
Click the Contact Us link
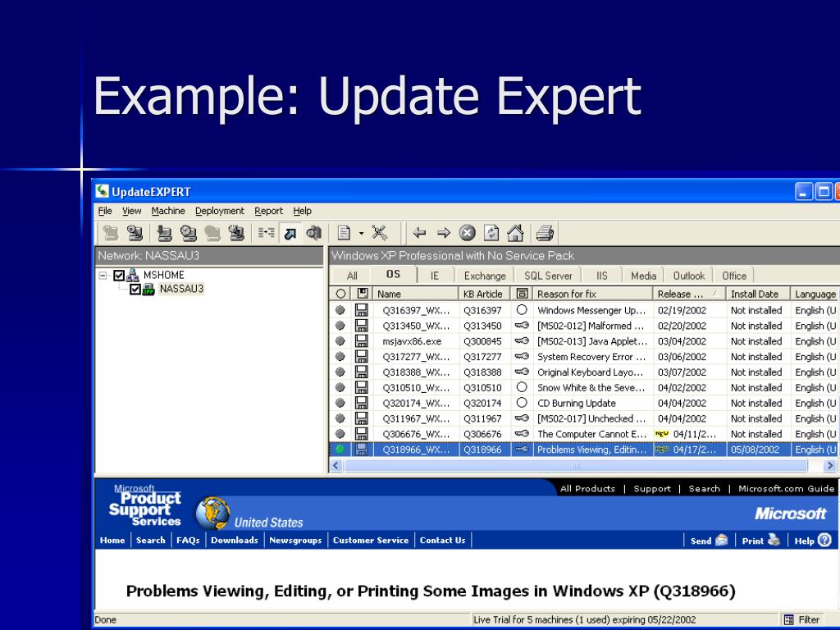(442, 540)
